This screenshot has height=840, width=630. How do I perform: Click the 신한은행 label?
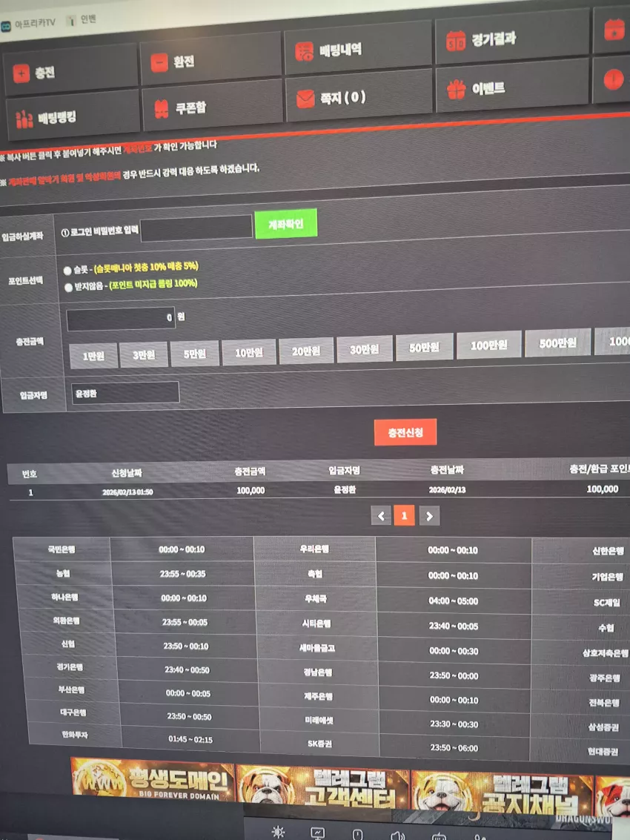[608, 552]
